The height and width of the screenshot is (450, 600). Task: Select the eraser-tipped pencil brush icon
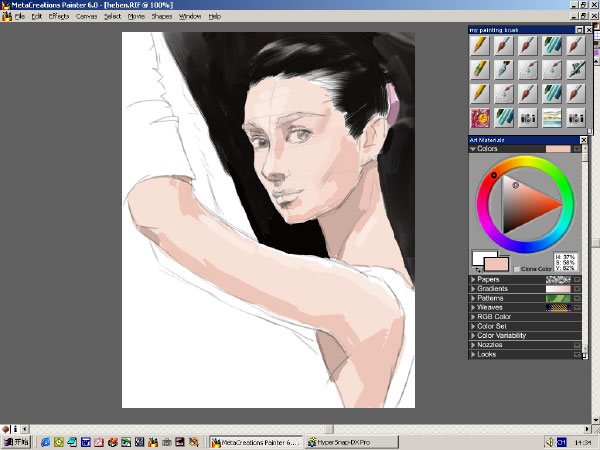click(480, 70)
